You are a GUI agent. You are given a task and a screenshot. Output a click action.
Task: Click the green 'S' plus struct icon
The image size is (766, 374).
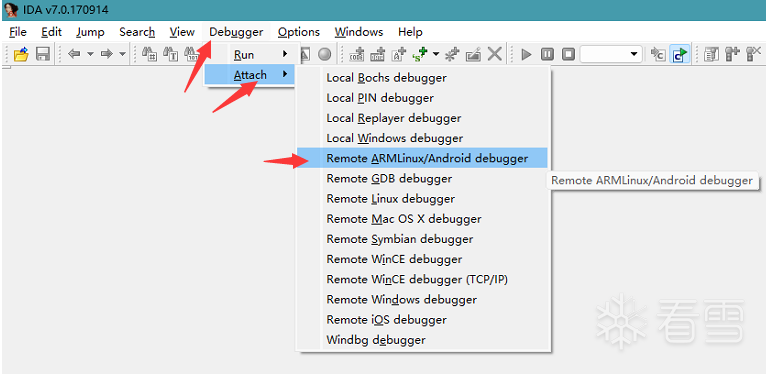pos(420,54)
